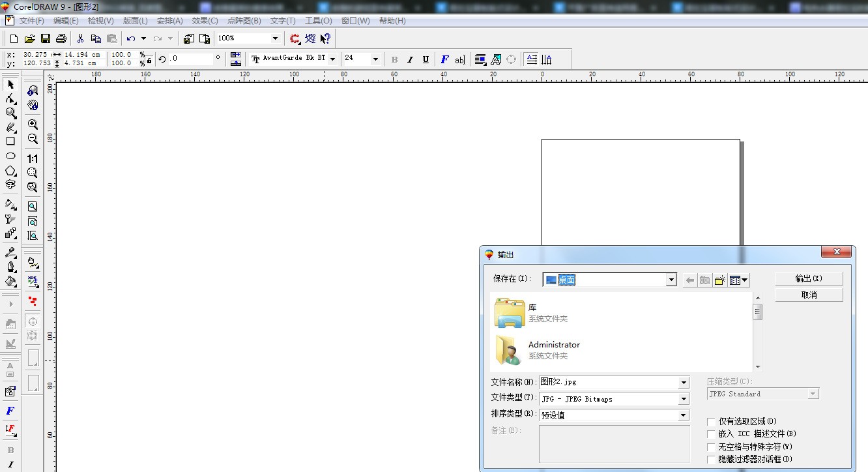Select the Eyedropper tool

point(10,252)
